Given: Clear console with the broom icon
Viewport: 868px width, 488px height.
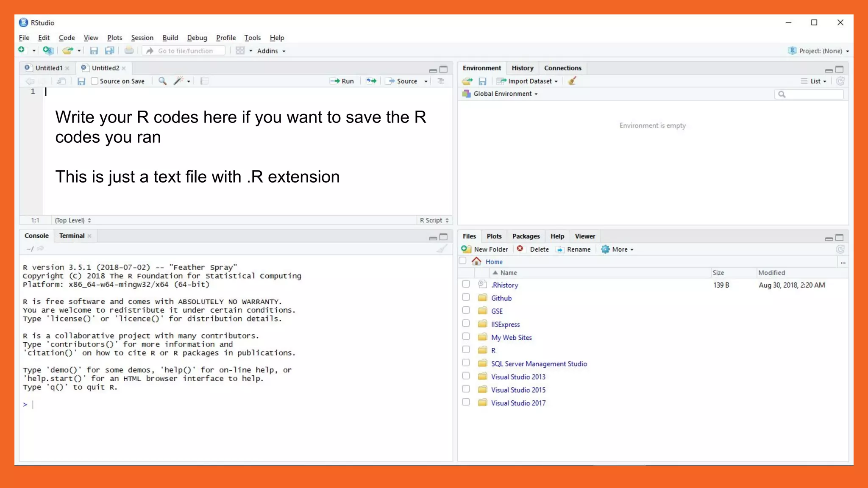Looking at the screenshot, I should pyautogui.click(x=442, y=249).
